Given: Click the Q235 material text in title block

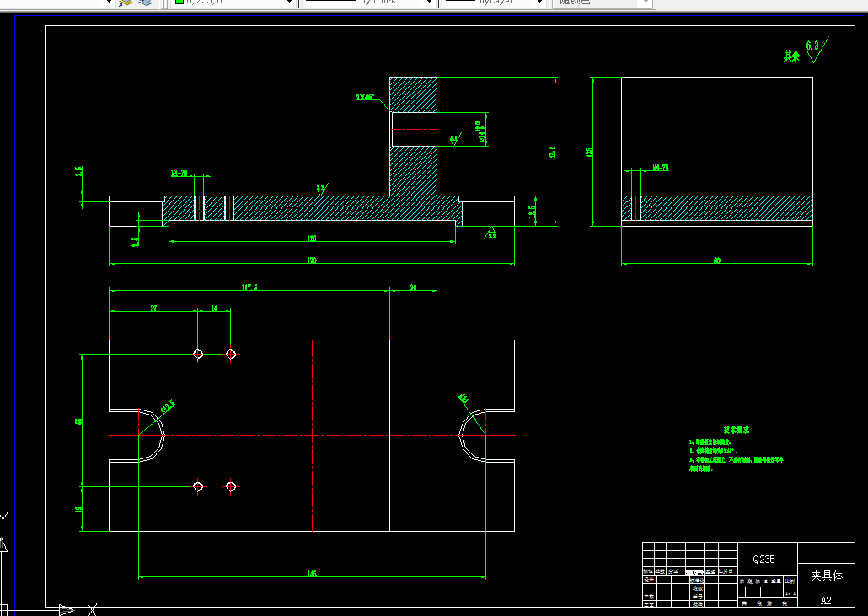Looking at the screenshot, I should pos(764,560).
